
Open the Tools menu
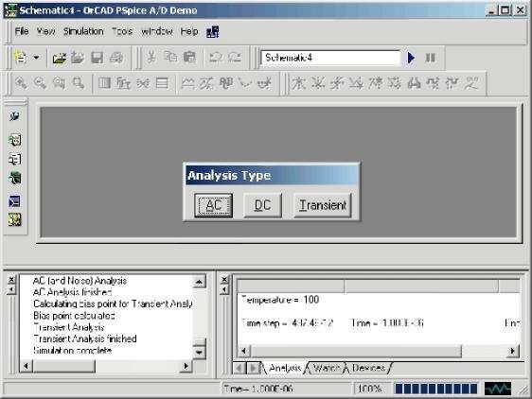coord(122,31)
